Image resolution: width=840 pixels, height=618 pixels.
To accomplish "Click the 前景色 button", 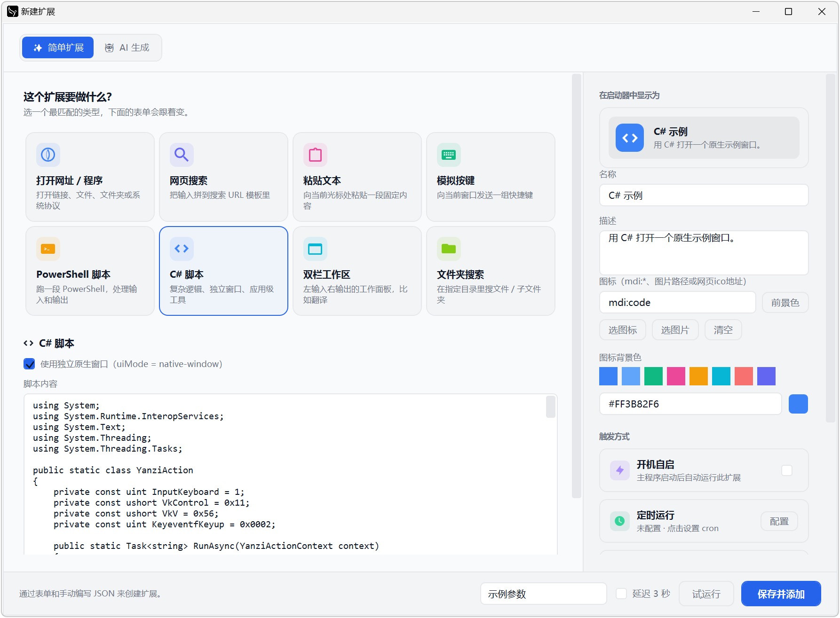I will (785, 303).
